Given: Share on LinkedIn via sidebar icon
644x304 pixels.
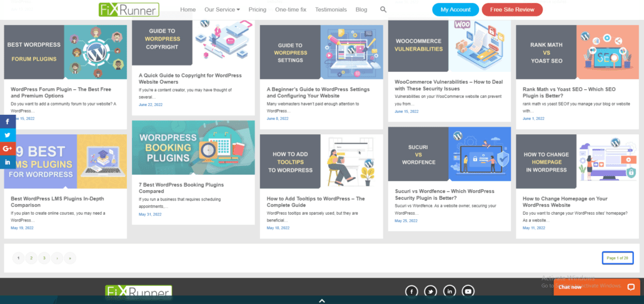Looking at the screenshot, I should click(8, 162).
